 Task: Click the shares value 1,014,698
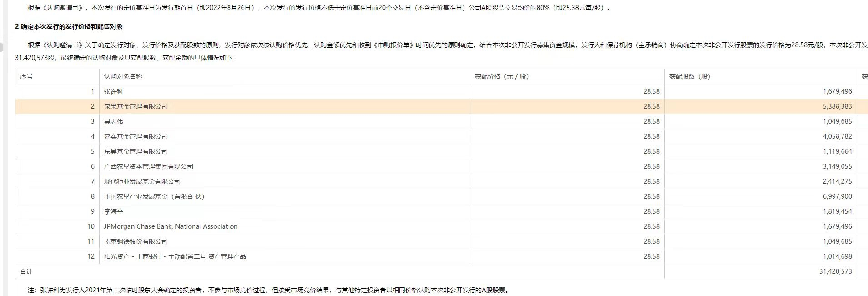(x=837, y=256)
